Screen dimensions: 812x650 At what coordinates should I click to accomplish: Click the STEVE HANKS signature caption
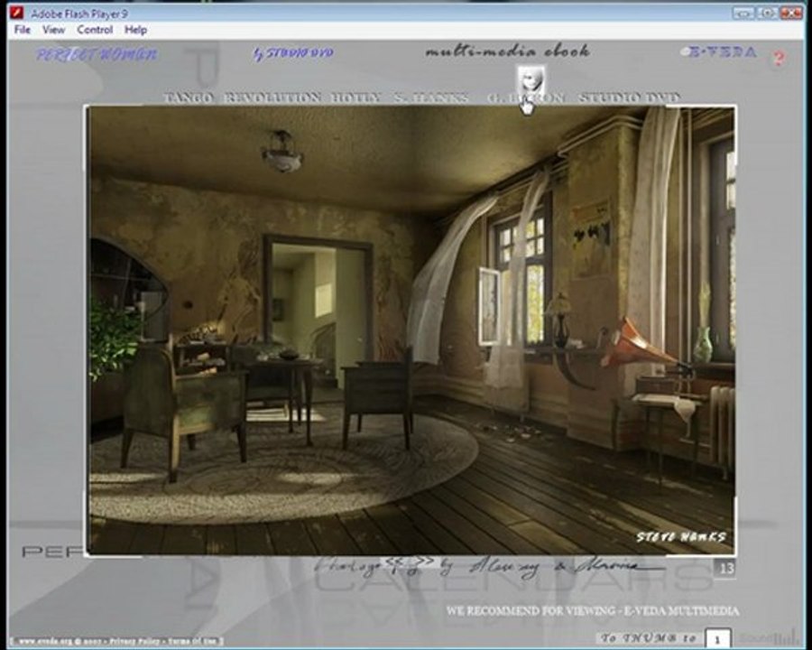(681, 537)
